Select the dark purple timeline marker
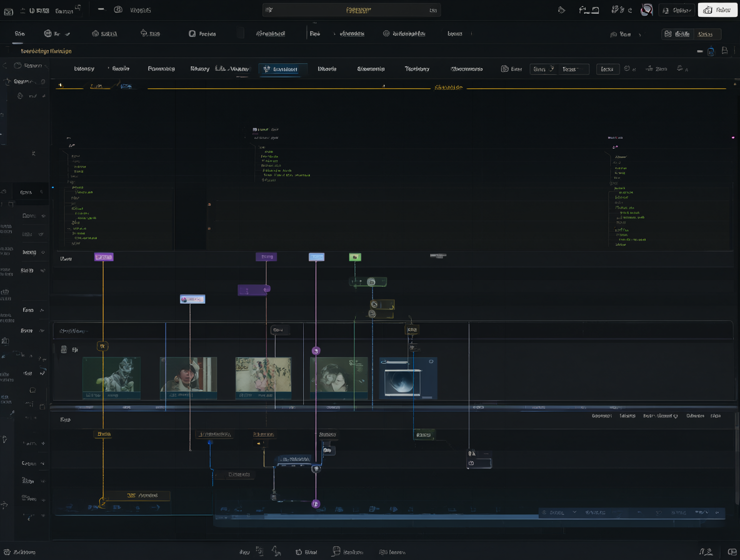The image size is (740, 560). (266, 257)
